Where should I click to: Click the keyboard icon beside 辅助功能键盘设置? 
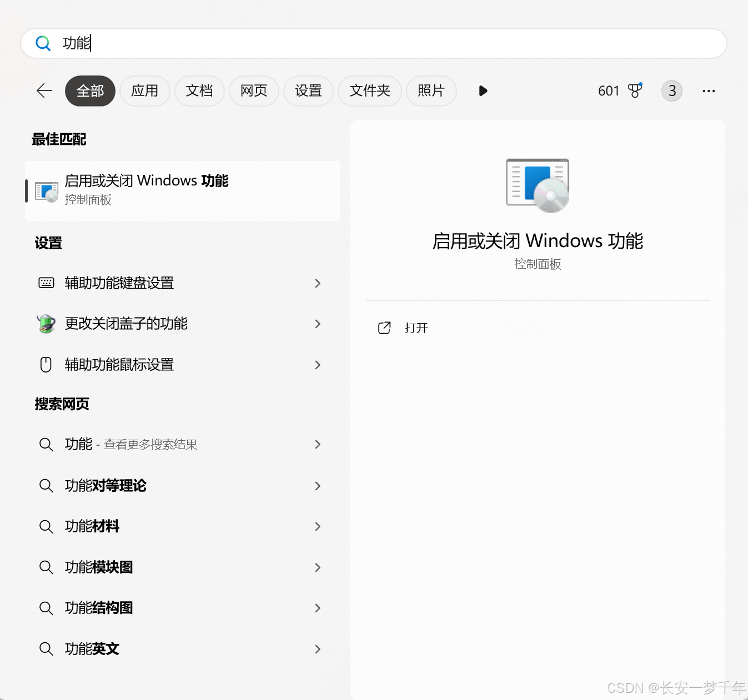(46, 283)
